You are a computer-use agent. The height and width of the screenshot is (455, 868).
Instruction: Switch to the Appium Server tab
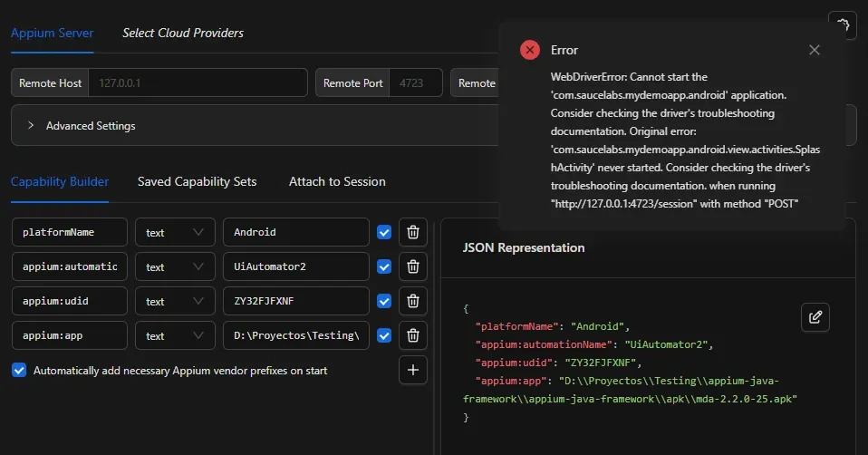52,34
